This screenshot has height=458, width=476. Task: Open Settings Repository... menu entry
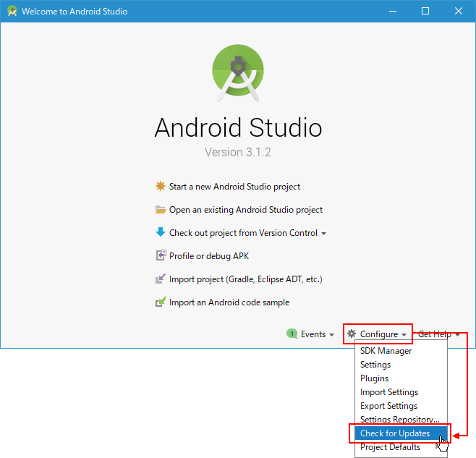[401, 419]
